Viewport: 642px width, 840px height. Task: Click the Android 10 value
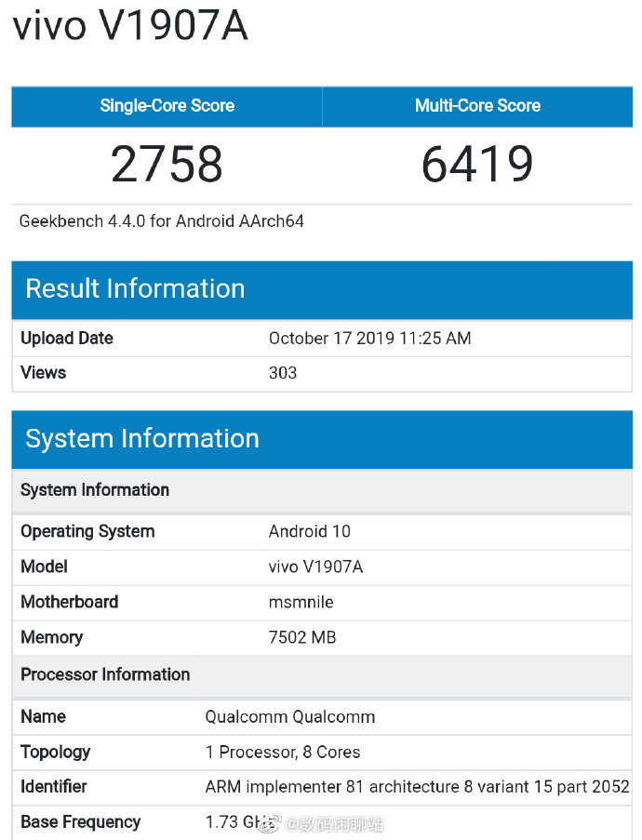tap(310, 531)
